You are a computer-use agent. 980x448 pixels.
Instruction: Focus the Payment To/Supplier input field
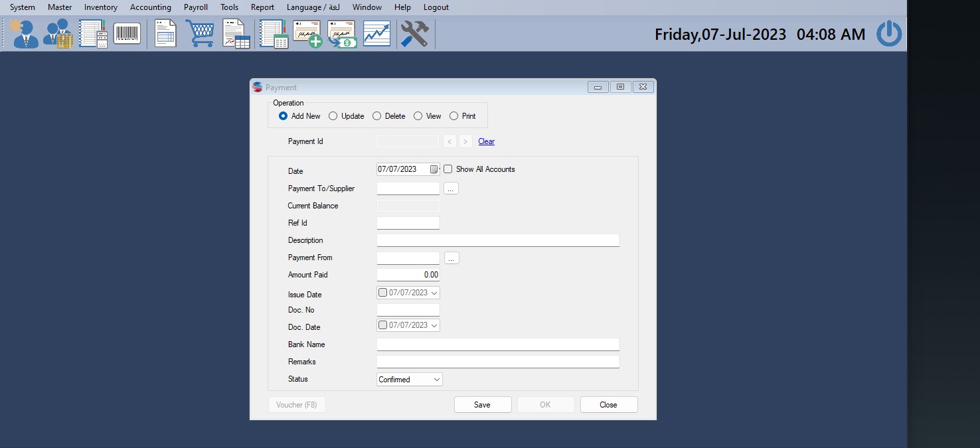pyautogui.click(x=408, y=188)
